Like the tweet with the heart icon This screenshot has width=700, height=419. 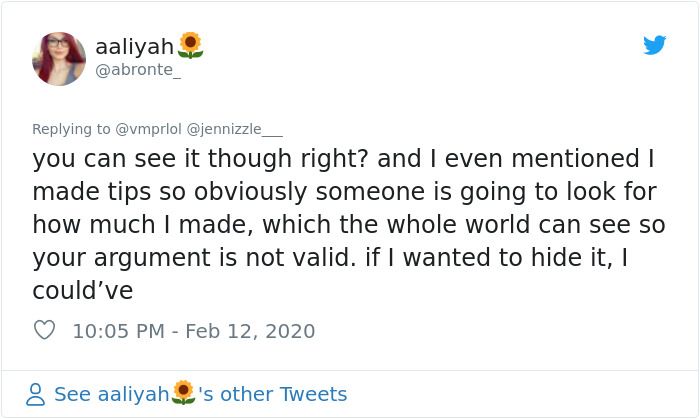(44, 330)
